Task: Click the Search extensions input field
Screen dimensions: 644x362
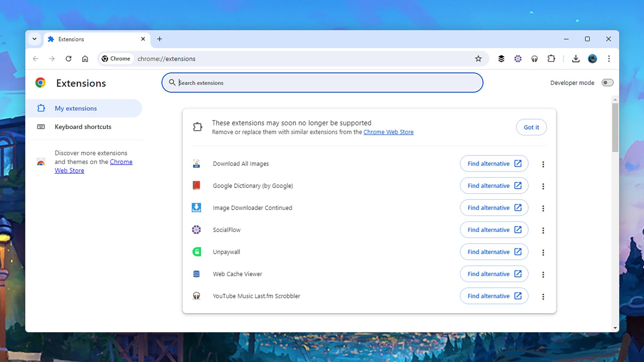Action: [322, 83]
